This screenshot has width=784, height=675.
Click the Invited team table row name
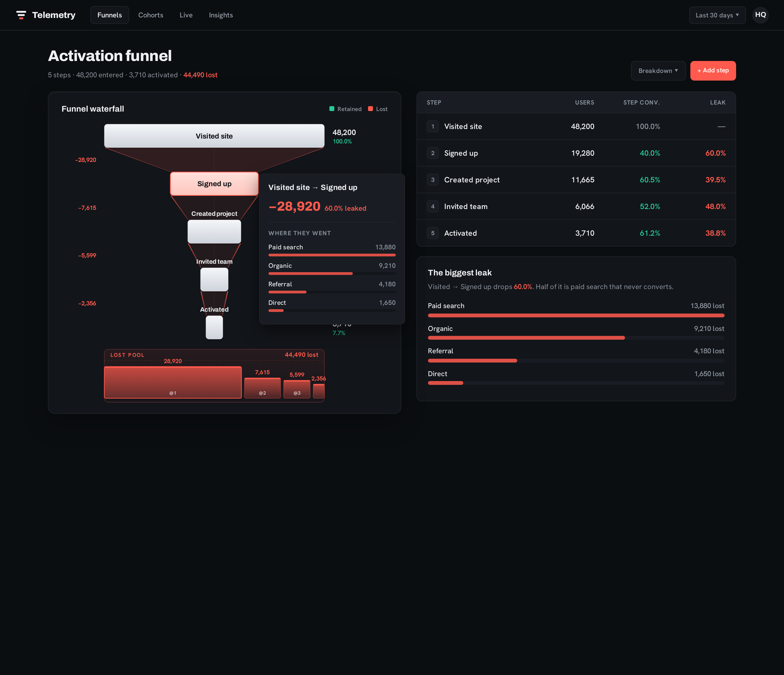click(466, 207)
